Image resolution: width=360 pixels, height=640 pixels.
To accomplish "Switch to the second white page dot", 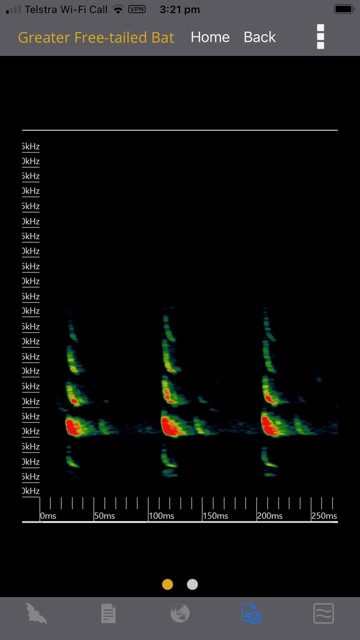I will (x=192, y=584).
